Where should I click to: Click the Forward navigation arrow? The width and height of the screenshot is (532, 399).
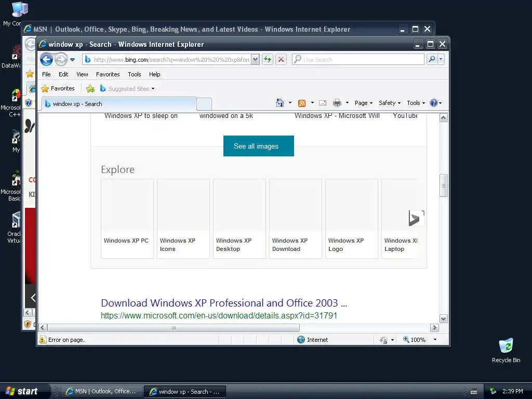coord(61,59)
